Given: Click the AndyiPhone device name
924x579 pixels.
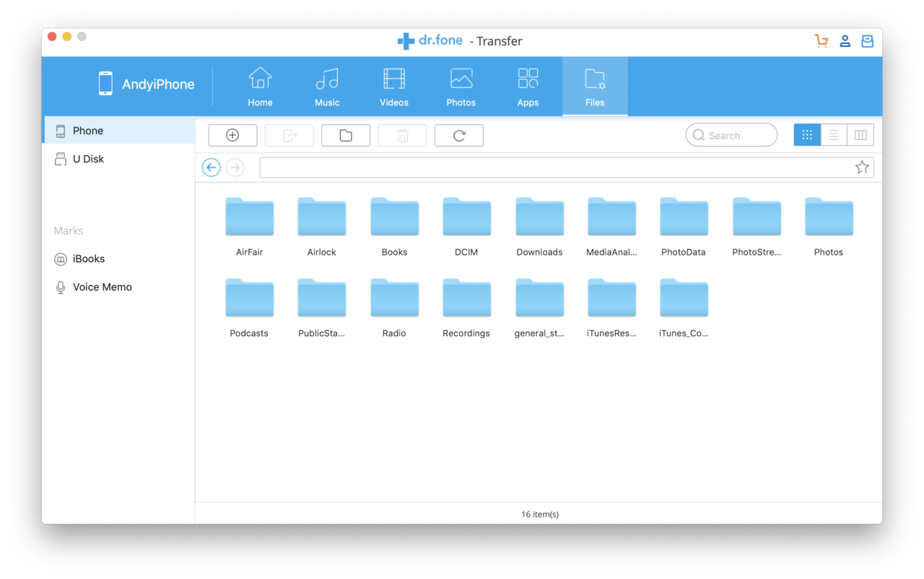Looking at the screenshot, I should click(x=158, y=84).
